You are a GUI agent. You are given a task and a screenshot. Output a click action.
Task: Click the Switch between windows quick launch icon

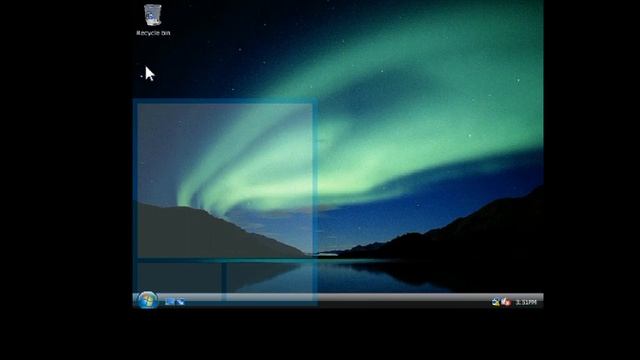(x=180, y=302)
